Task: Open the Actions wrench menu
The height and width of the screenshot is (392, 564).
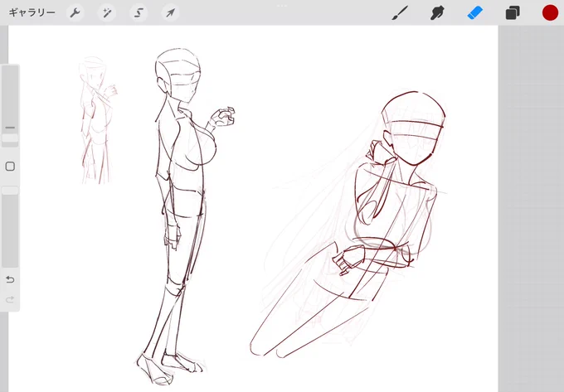Action: (x=75, y=13)
